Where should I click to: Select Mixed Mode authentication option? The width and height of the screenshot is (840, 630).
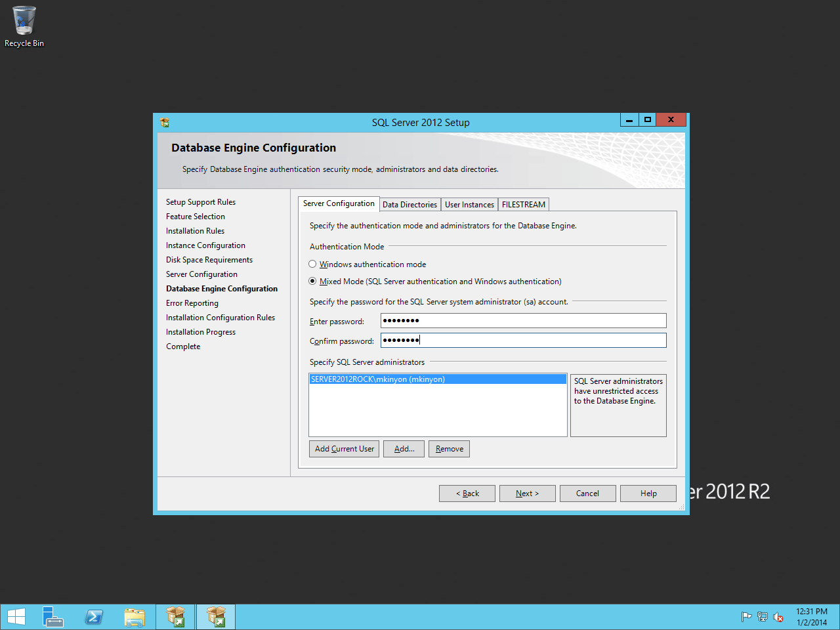click(312, 282)
